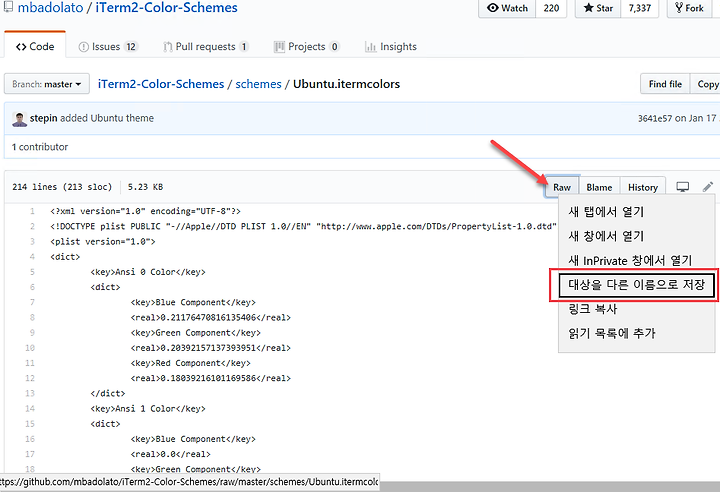Screen dimensions: 720x492
Task: Click iTerm2-Color-Schemes in the breadcrumb path
Action: [x=161, y=84]
